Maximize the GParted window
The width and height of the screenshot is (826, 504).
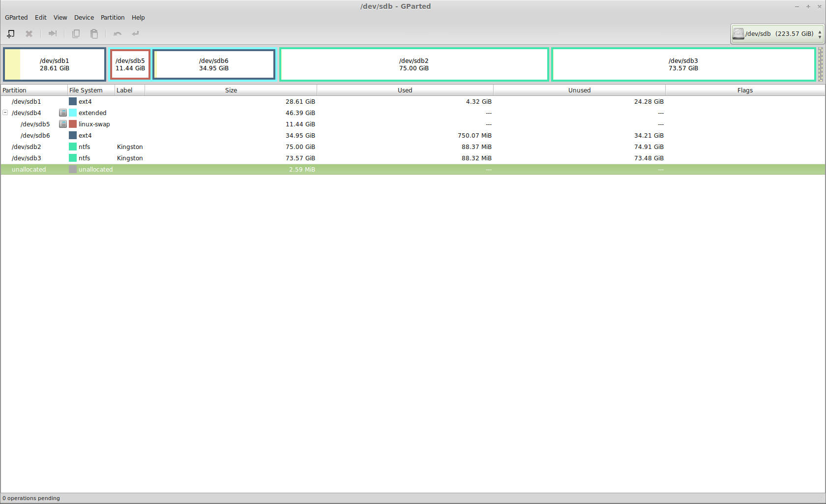point(808,6)
